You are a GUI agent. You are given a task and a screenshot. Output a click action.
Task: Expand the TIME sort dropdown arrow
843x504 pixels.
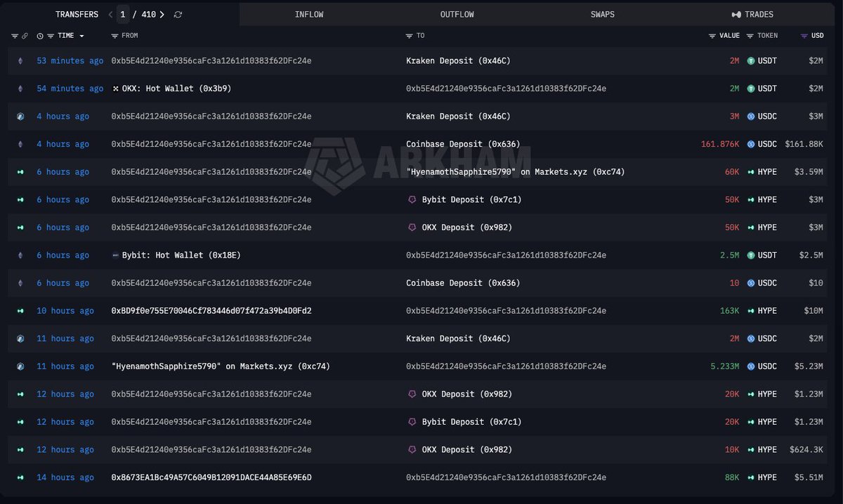[x=81, y=36]
